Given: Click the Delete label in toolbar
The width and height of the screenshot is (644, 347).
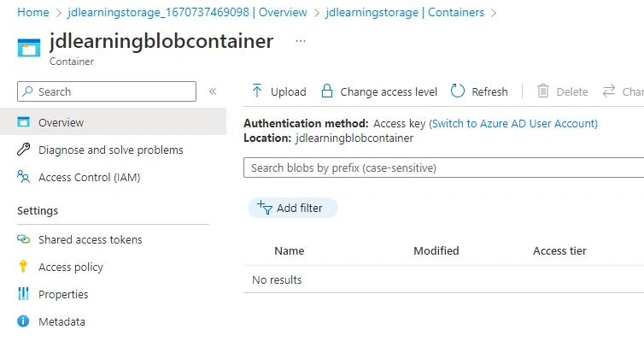Looking at the screenshot, I should 572,91.
